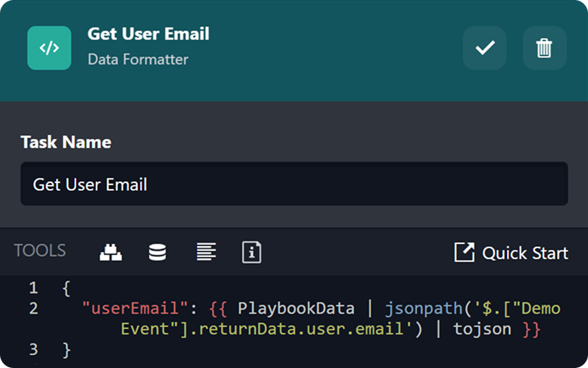Click the "Data Formatter" subtitle text
The width and height of the screenshot is (588, 368).
[x=138, y=60]
